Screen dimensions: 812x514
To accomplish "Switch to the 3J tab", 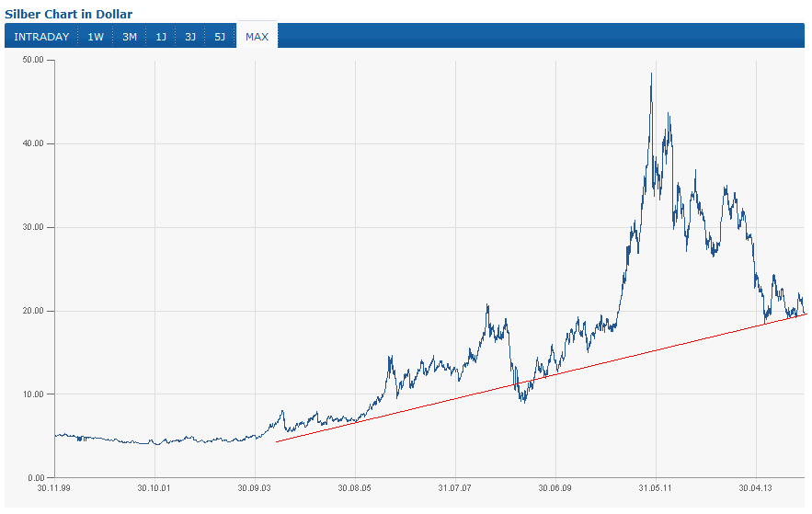I will click(x=190, y=37).
